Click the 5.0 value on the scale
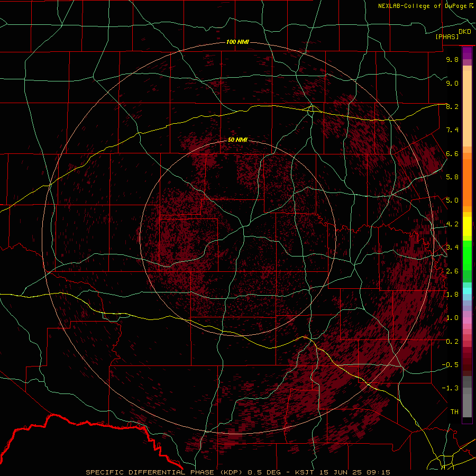Image resolution: width=476 pixels, height=476 pixels. 452,200
